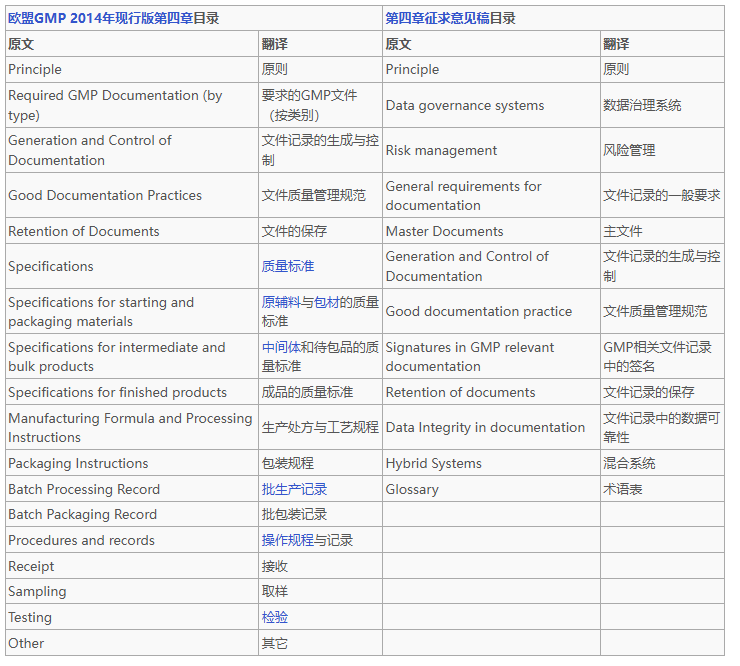This screenshot has width=740, height=666.
Task: Select 'Procedures and records' cell
Action: 132,540
